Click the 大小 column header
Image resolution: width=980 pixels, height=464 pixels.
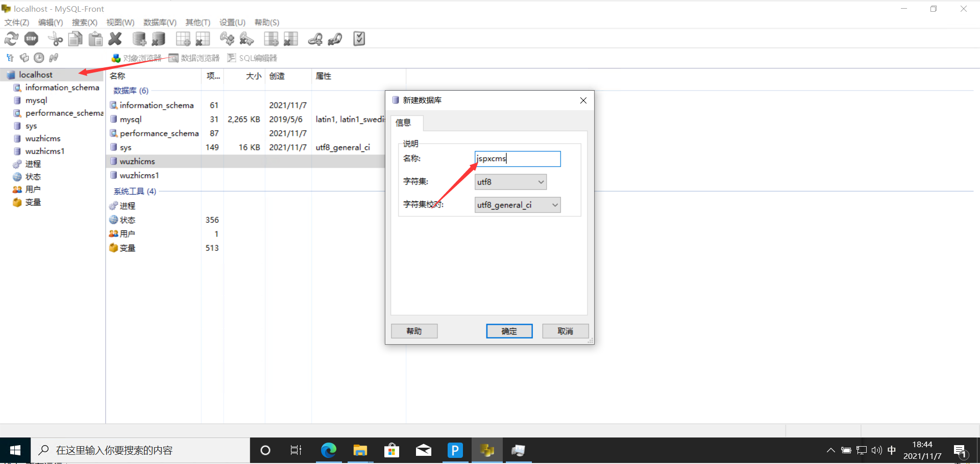point(244,76)
